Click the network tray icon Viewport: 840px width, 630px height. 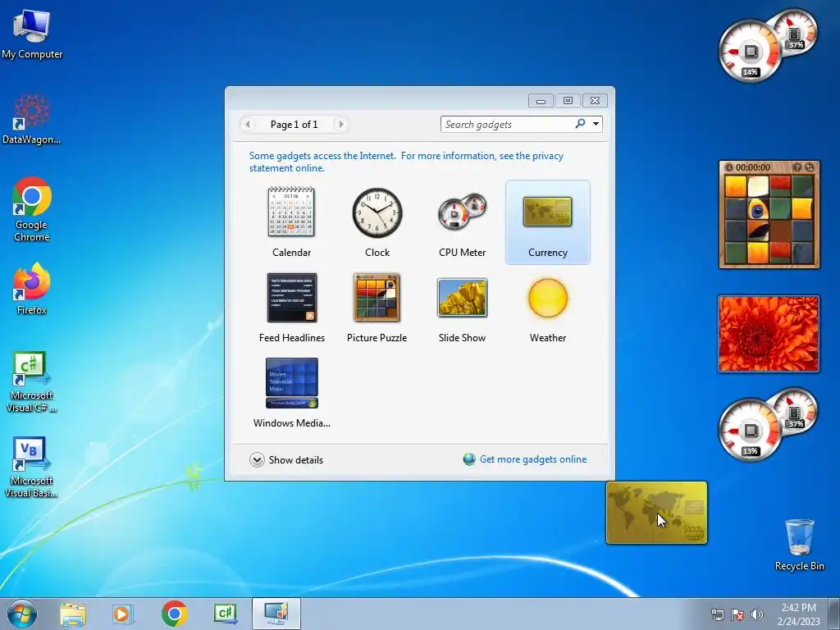click(717, 614)
